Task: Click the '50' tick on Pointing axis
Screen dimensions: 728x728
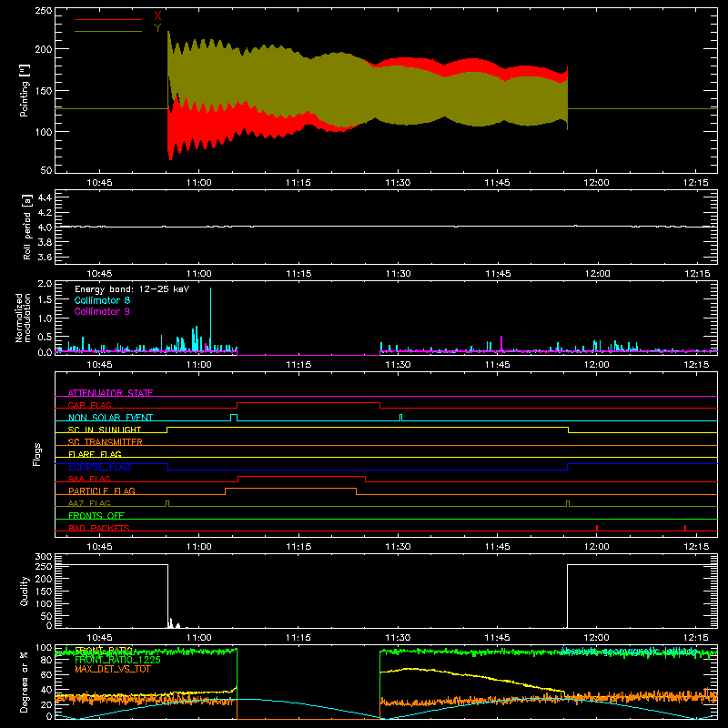Action: tap(46, 170)
